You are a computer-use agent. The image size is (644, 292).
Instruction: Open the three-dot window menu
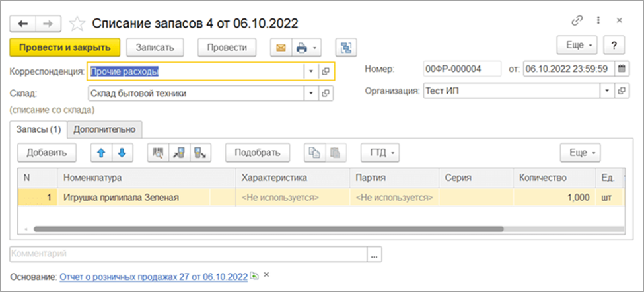click(598, 20)
